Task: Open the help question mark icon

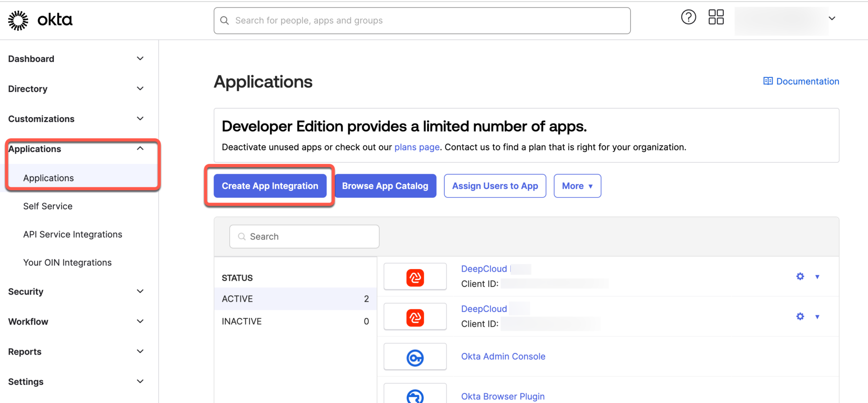Action: (x=688, y=17)
